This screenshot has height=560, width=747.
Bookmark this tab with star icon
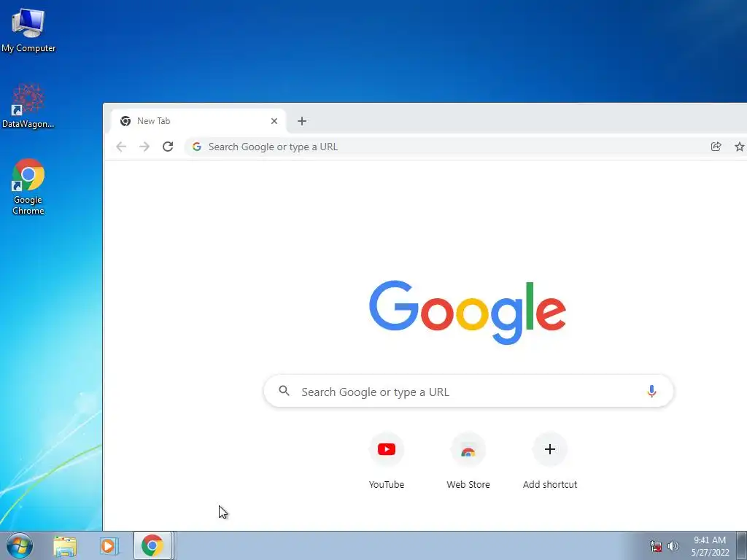pyautogui.click(x=739, y=147)
